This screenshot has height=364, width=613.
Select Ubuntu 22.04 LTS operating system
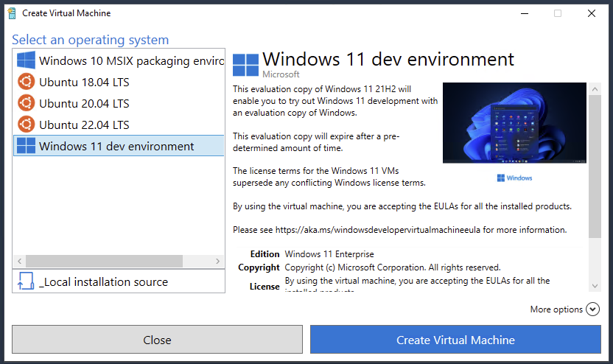pos(84,125)
